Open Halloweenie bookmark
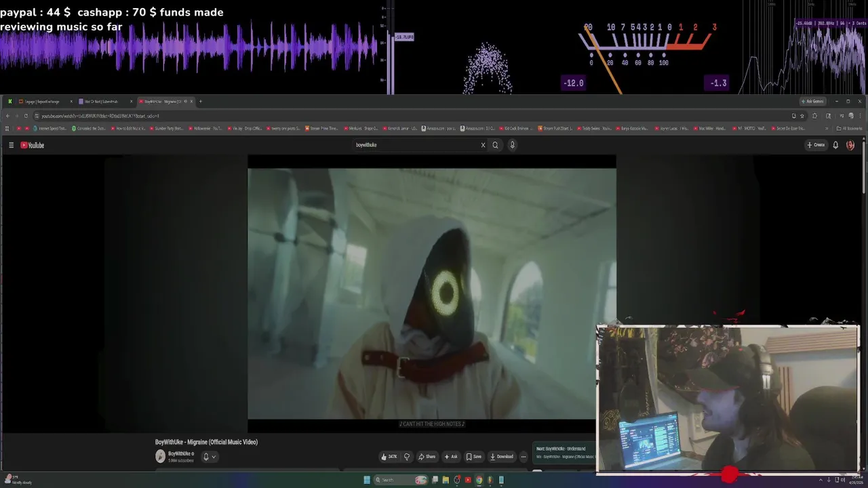The height and width of the screenshot is (488, 868). click(x=205, y=128)
